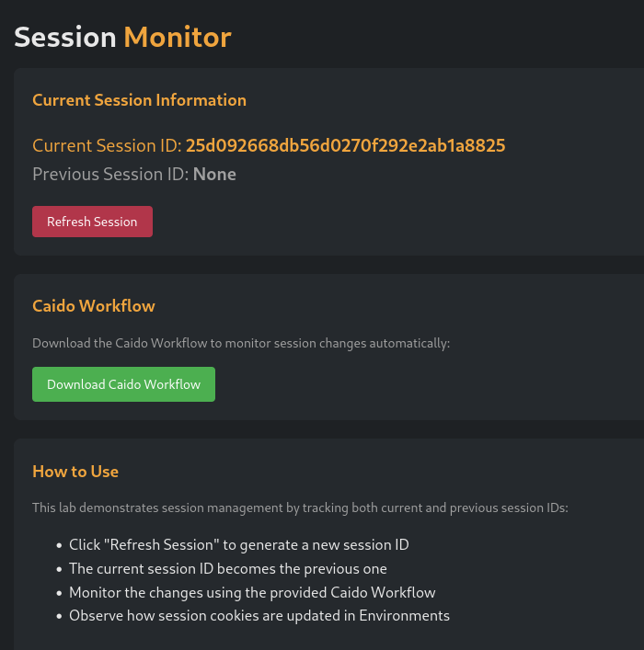Click the "Previous Session ID:" label
This screenshot has width=644, height=650.
point(110,174)
